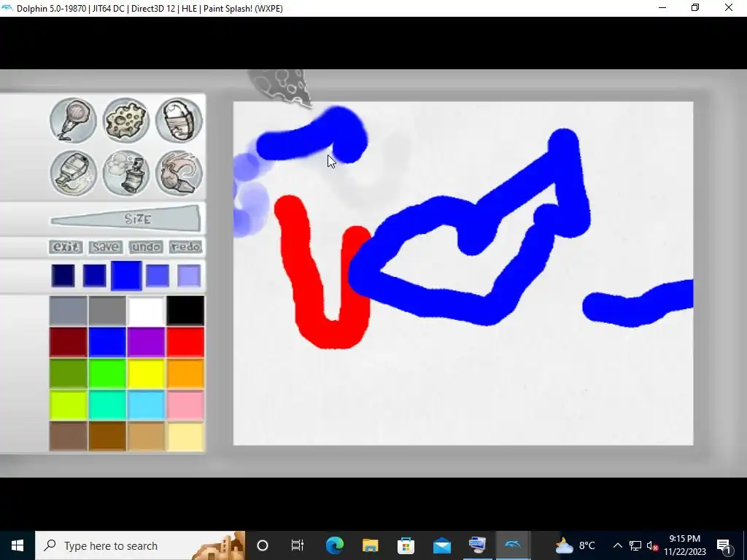The image size is (747, 560).
Task: Click the redo button
Action: coord(186,246)
